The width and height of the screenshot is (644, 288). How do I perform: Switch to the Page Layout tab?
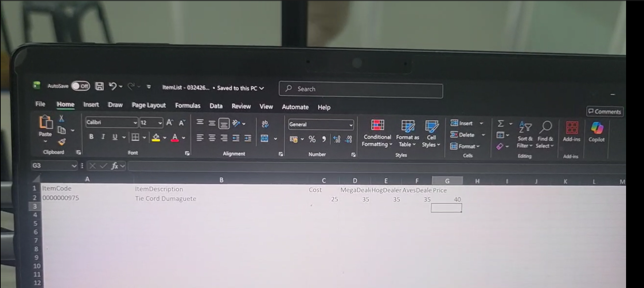click(x=148, y=105)
